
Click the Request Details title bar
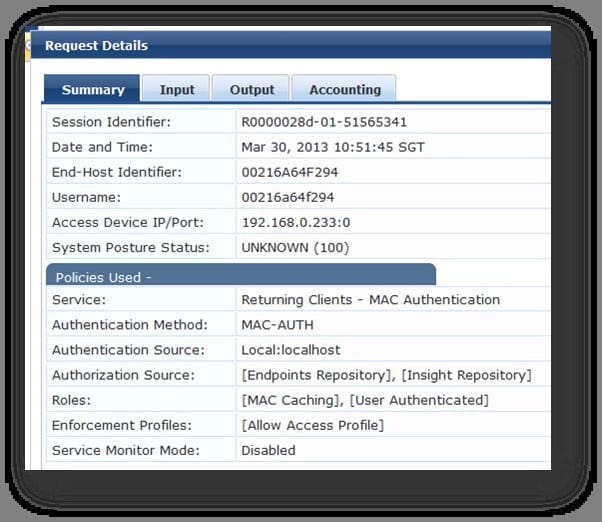(96, 45)
